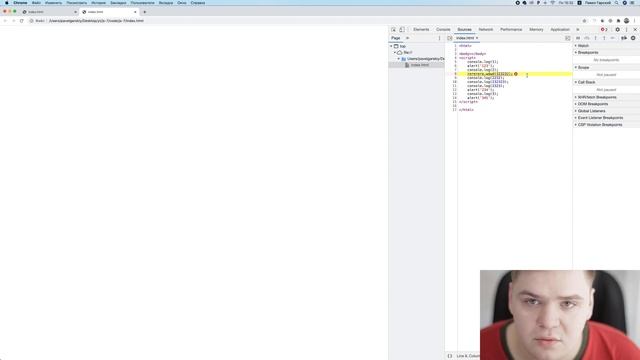This screenshot has width=640, height=360.
Task: Toggle the device toolbar icon
Action: pos(402,29)
